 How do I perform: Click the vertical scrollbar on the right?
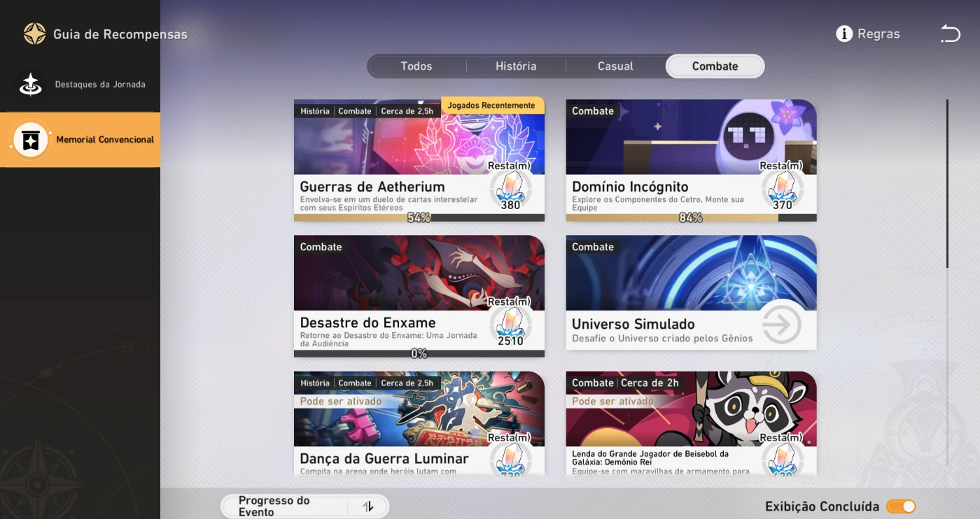947,183
